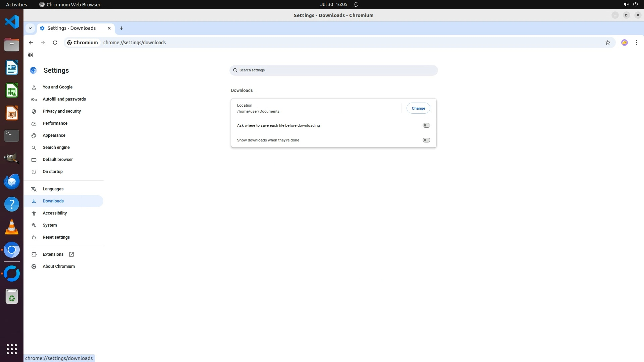The width and height of the screenshot is (644, 362).
Task: Toggle Show downloads when they're done
Action: click(426, 140)
